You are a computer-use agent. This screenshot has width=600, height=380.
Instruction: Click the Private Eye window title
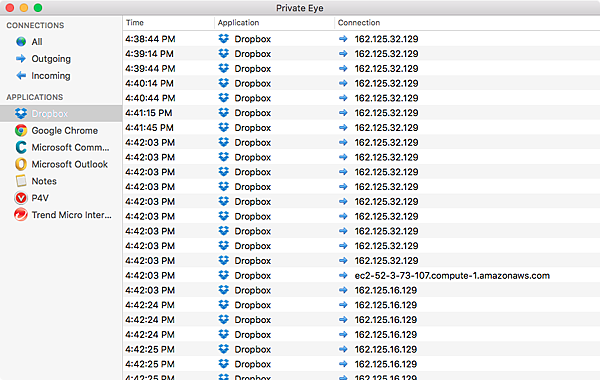tap(300, 8)
